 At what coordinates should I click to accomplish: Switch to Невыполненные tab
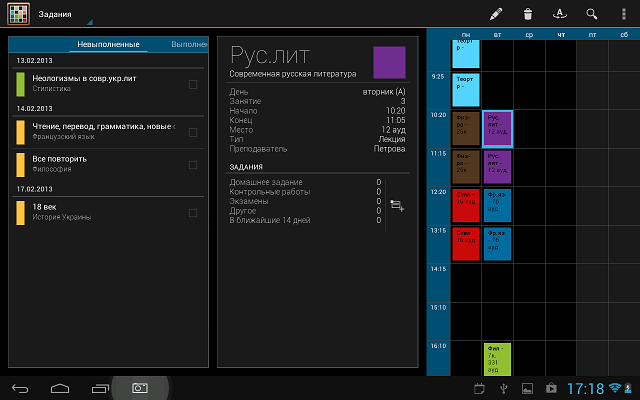[x=108, y=44]
